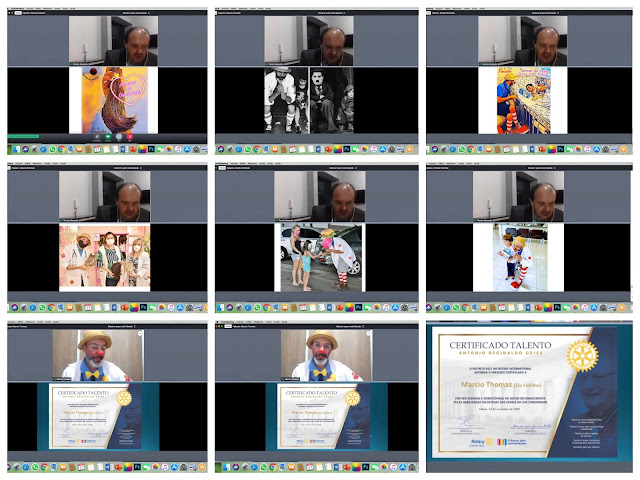The image size is (640, 480).
Task: Open iTunes in the dock below the clown cartoon
Action: point(587,149)
